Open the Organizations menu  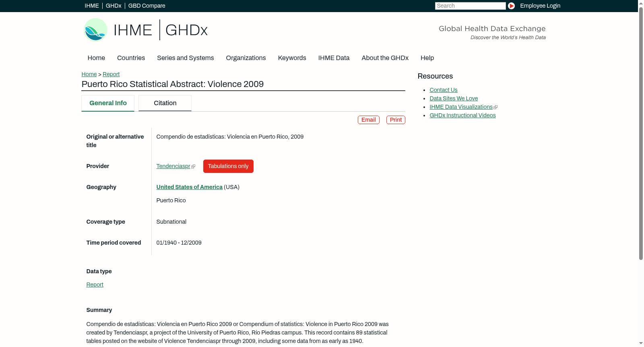(246, 58)
